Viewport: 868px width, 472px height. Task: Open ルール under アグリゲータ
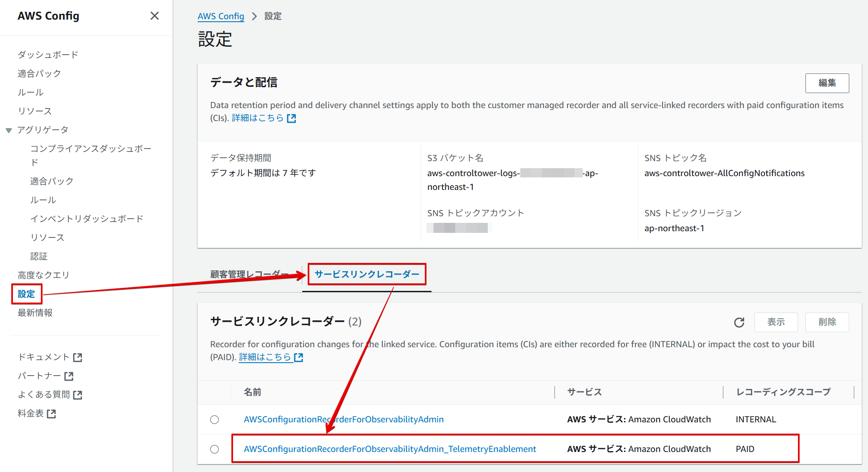[43, 200]
